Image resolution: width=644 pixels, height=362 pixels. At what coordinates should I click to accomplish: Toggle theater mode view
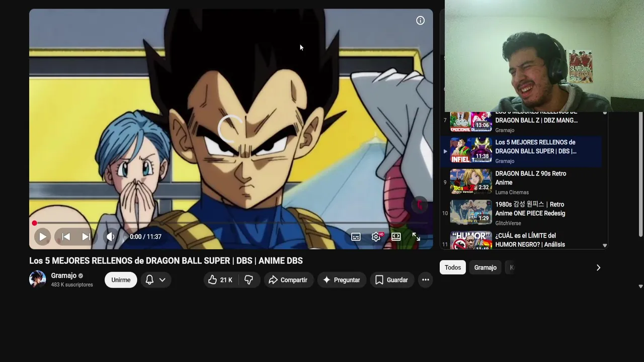[396, 236]
